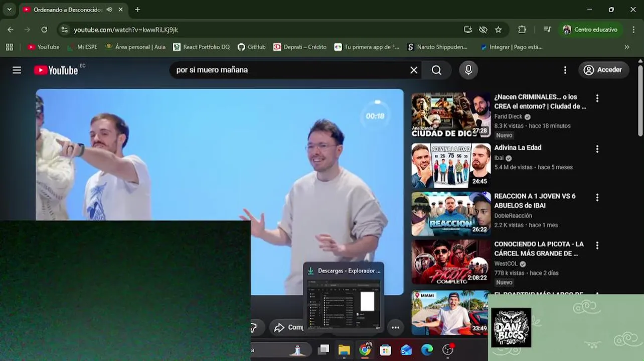Open 'CONOCIENDO LA PICOTA' video thumbnail

click(x=451, y=262)
